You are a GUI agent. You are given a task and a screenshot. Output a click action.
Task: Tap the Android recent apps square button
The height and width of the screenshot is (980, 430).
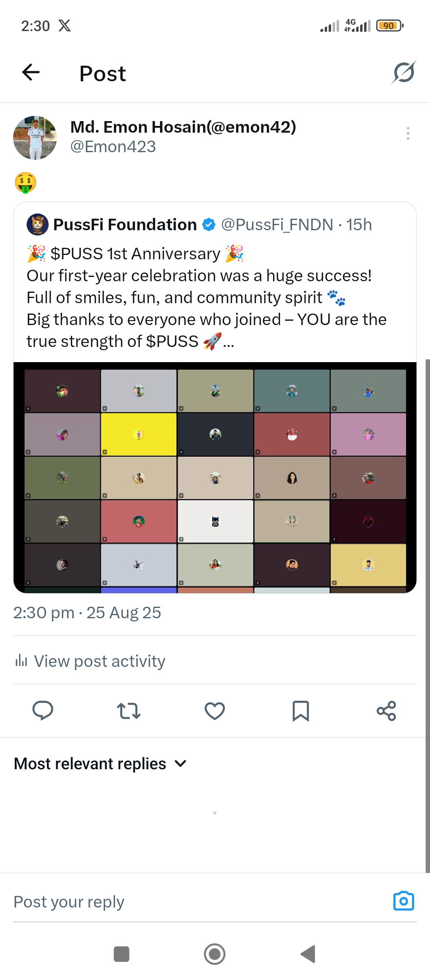coord(121,954)
